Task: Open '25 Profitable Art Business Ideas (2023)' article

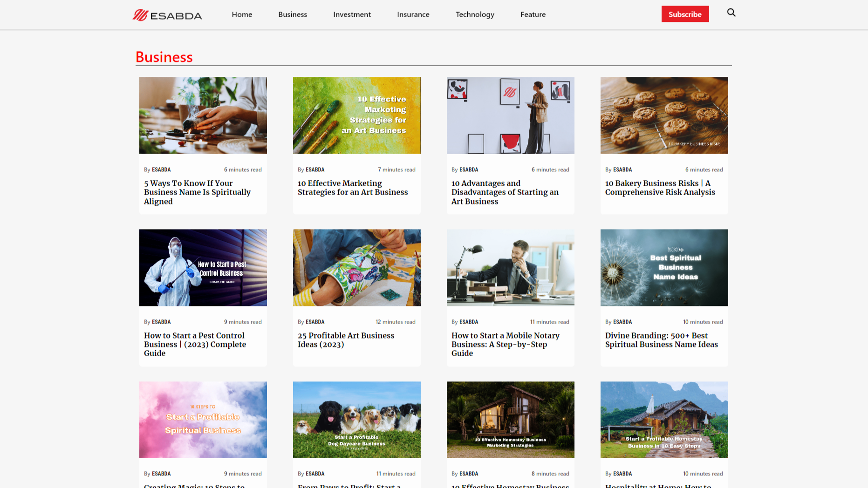Action: pos(346,340)
